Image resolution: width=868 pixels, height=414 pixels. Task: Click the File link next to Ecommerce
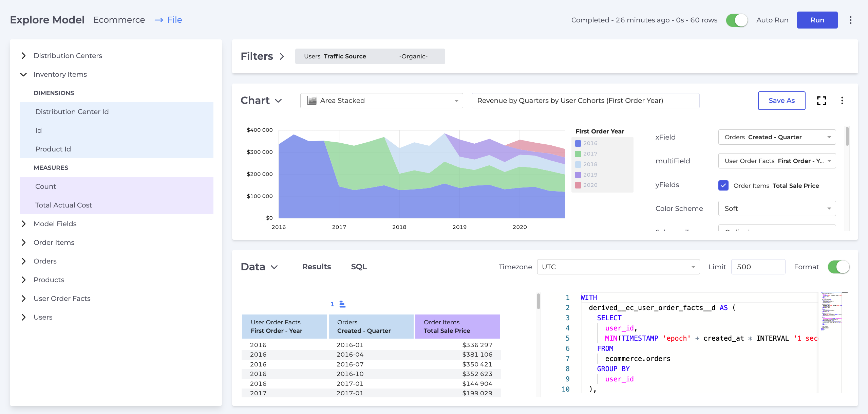pos(174,19)
